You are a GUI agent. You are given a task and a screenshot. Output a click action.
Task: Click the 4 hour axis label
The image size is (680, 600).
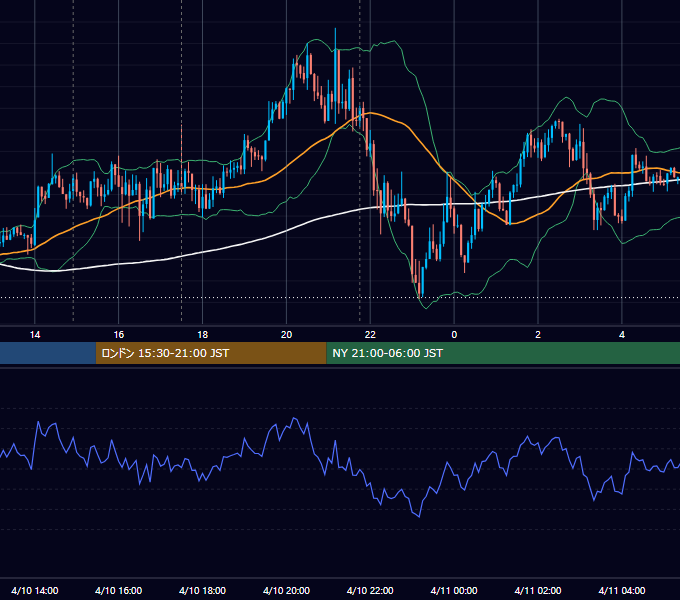[x=622, y=335]
